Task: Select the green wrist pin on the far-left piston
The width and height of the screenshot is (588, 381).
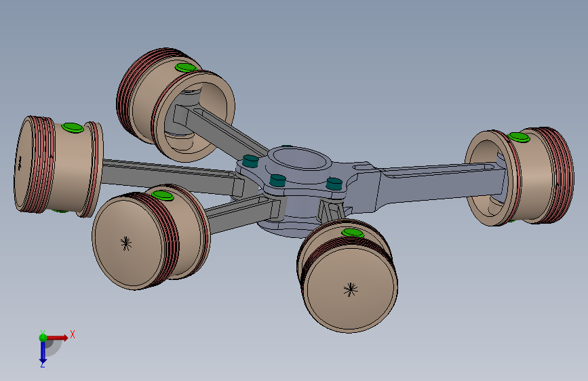Action: (73, 127)
